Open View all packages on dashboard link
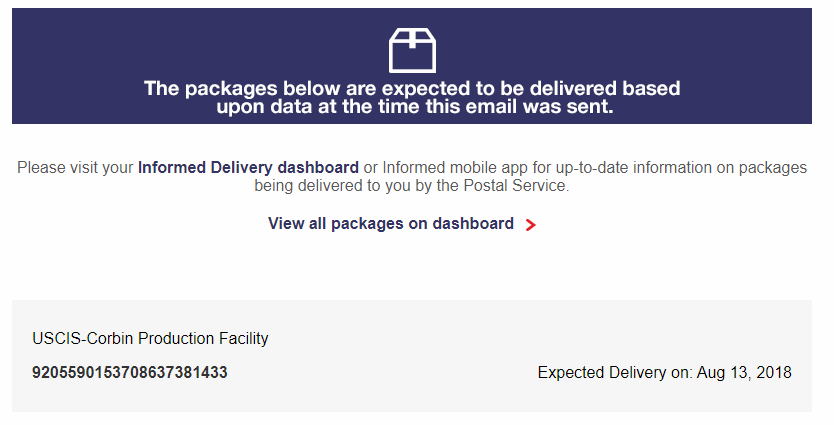 (391, 223)
